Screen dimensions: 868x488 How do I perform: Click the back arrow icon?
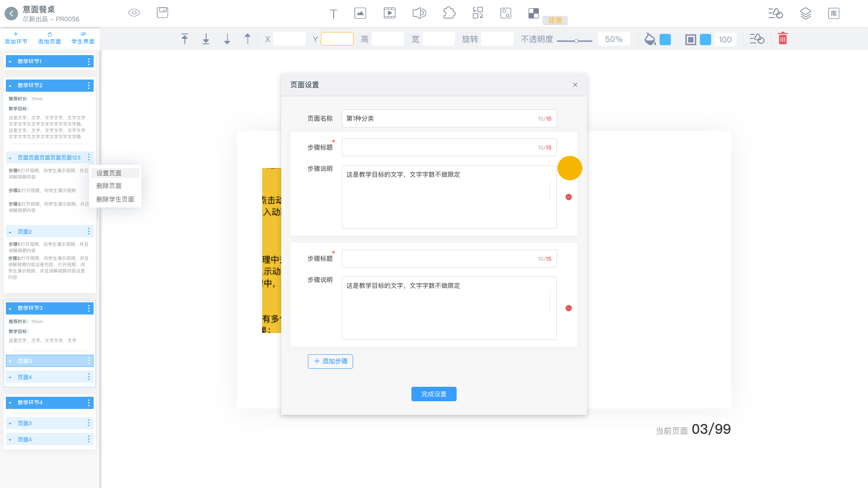11,14
